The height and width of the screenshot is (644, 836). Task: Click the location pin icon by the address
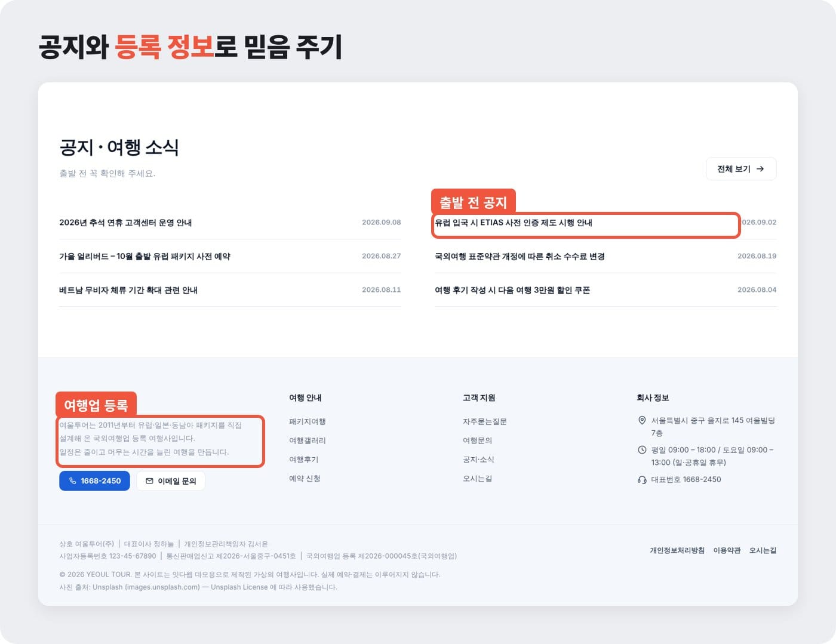coord(642,420)
